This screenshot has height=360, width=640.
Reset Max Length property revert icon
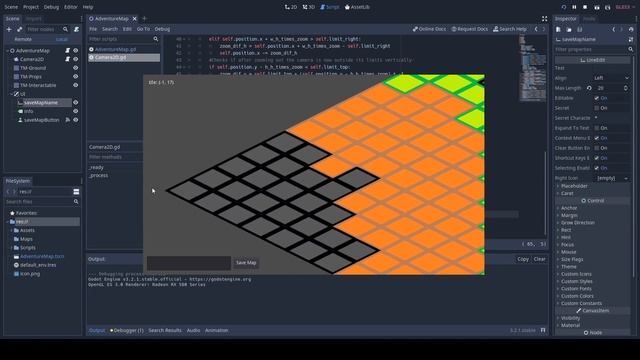pos(589,88)
